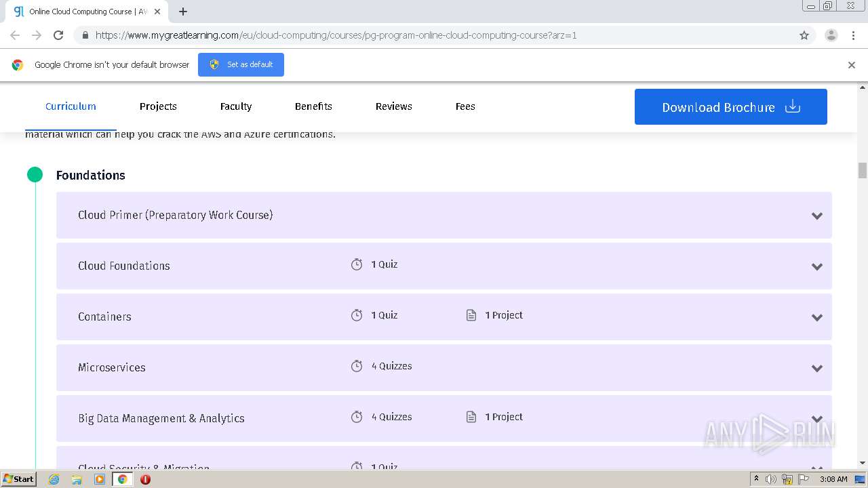Image resolution: width=868 pixels, height=488 pixels.
Task: Click the action center flag tray icon
Action: (x=804, y=479)
